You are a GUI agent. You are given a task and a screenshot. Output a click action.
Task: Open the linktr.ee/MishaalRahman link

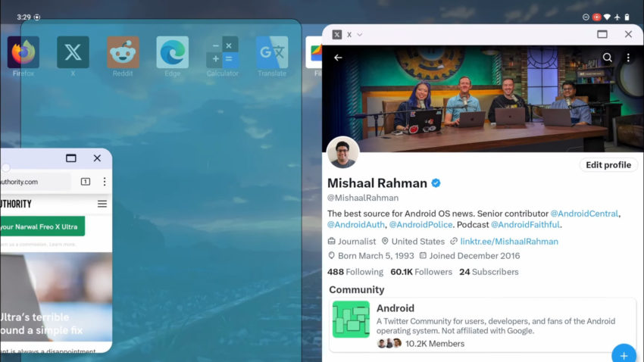pyautogui.click(x=509, y=242)
